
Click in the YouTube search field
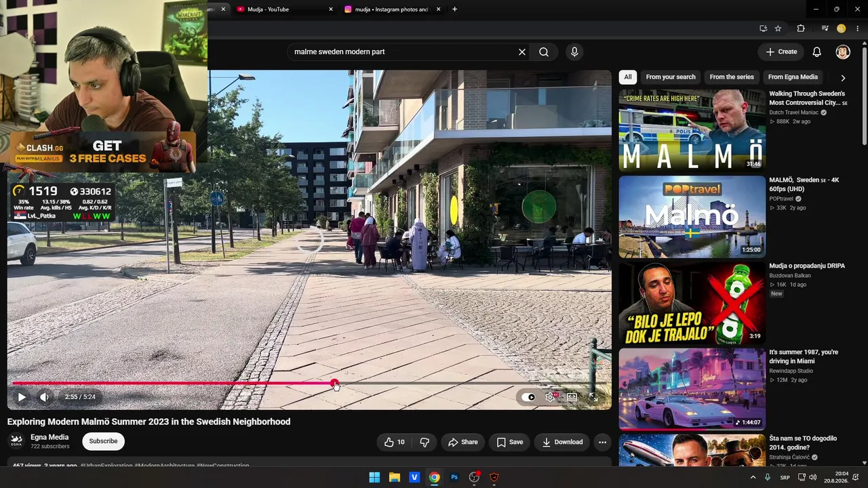[403, 52]
